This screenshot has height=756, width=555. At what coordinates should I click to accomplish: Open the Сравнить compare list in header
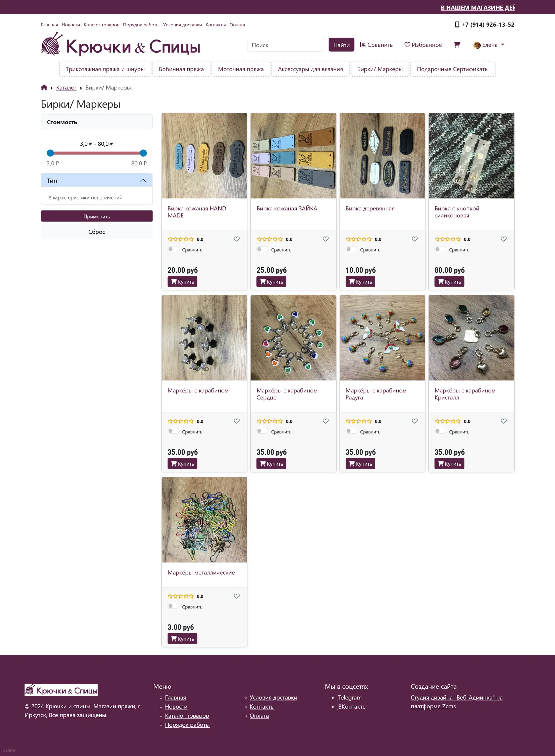tap(376, 45)
